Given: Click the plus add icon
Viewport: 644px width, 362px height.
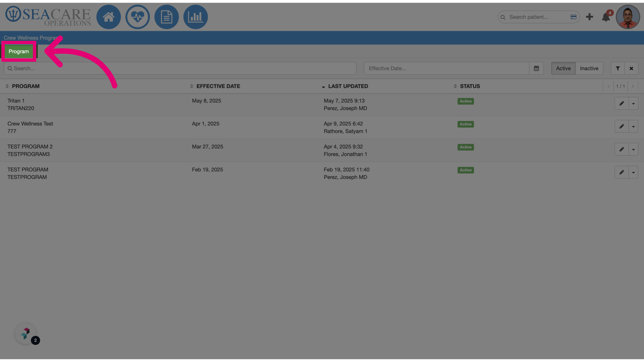Looking at the screenshot, I should point(589,17).
